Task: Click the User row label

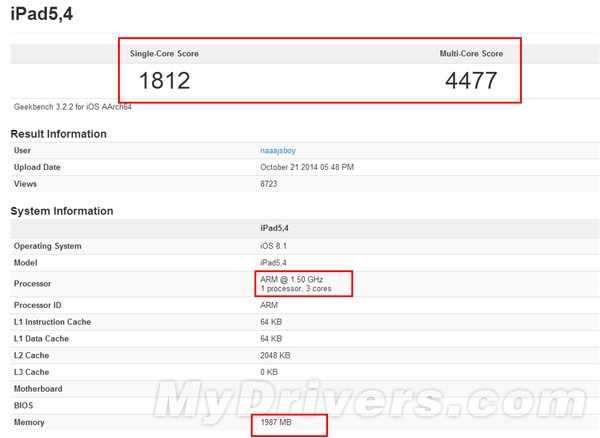Action: click(x=22, y=151)
